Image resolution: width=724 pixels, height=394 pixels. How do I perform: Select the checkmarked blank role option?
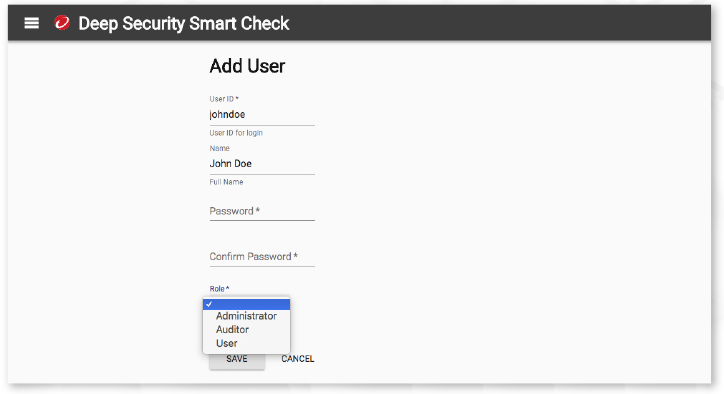(247, 304)
